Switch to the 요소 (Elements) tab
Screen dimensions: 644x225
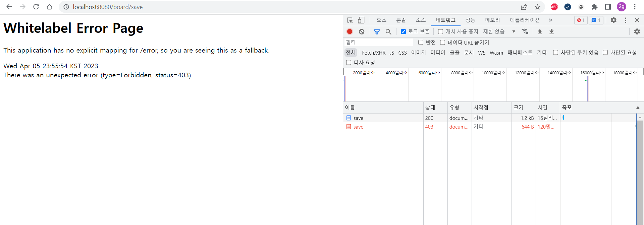click(381, 20)
